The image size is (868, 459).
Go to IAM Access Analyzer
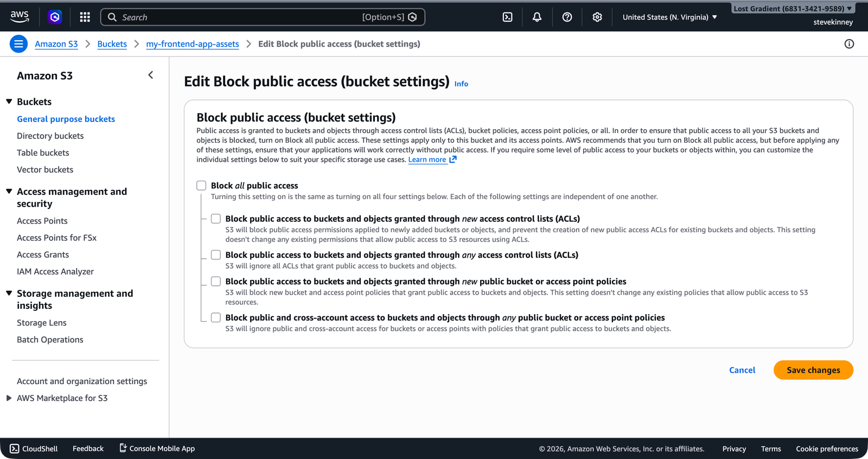point(55,271)
